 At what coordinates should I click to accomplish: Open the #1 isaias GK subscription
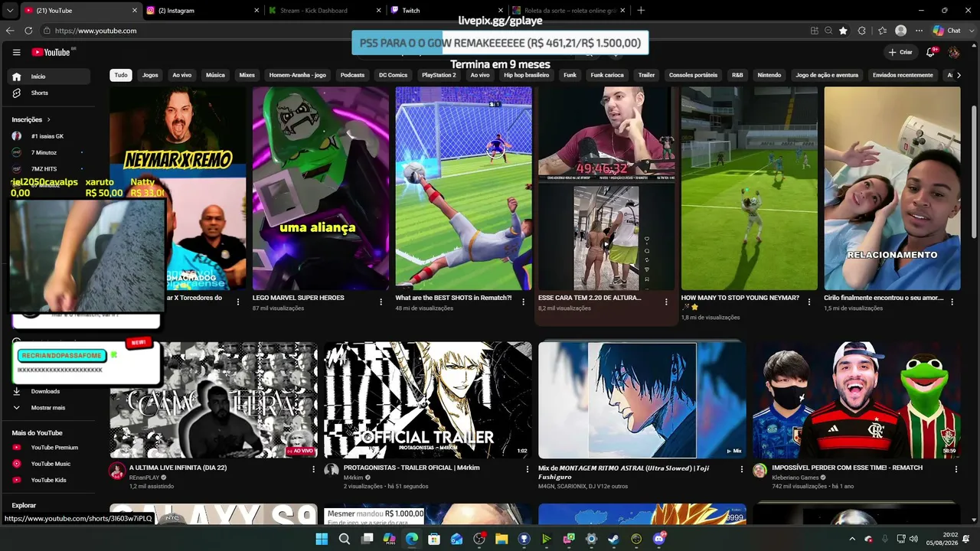tap(49, 136)
